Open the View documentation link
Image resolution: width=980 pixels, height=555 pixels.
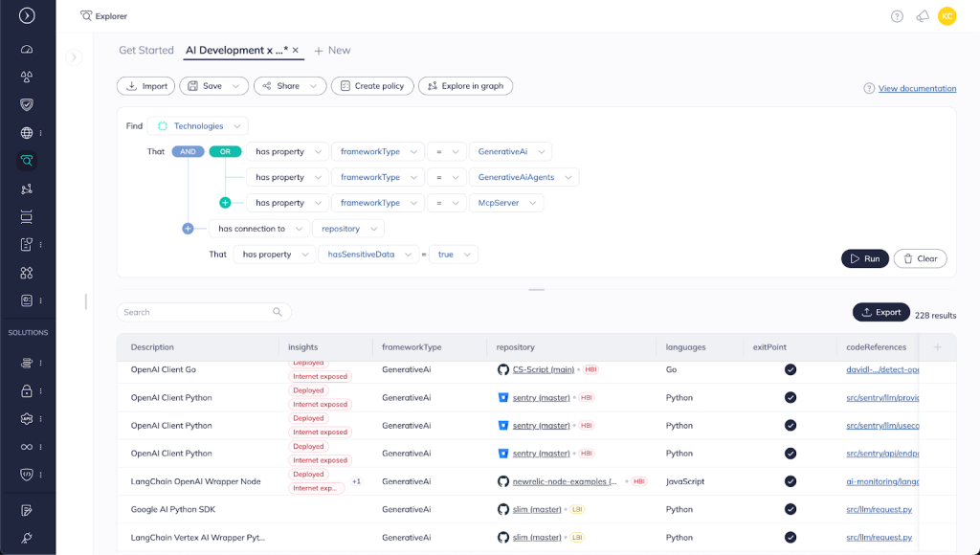click(x=916, y=88)
